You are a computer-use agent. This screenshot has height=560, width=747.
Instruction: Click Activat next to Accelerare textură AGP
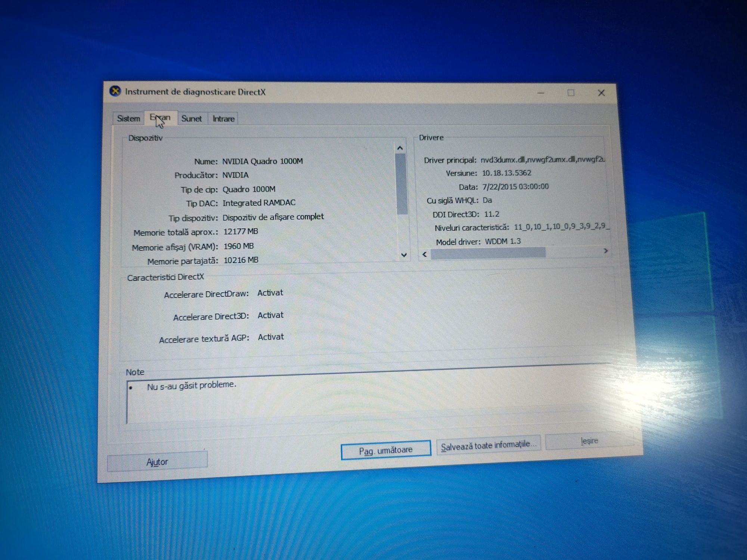(x=271, y=337)
